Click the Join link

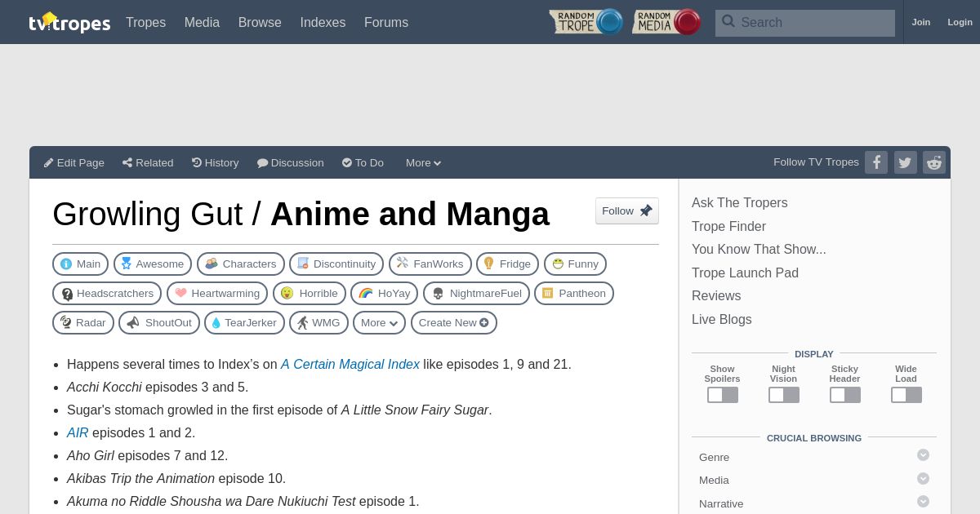pos(921,22)
